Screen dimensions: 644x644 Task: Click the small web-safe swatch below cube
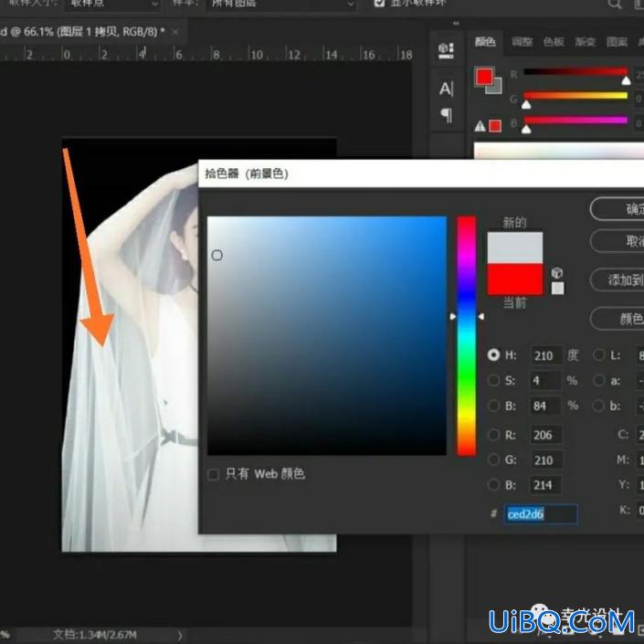click(557, 289)
